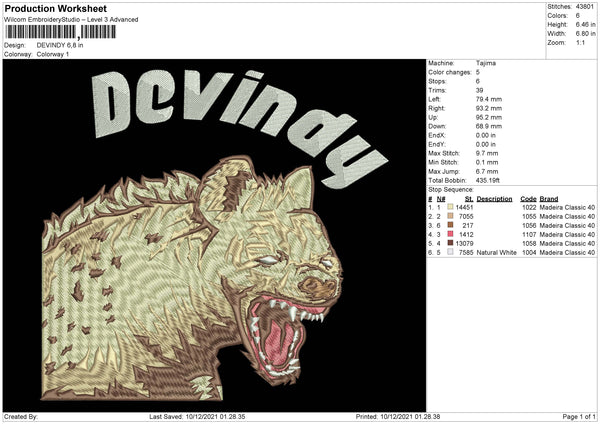Click the barcode in the header

[60, 32]
